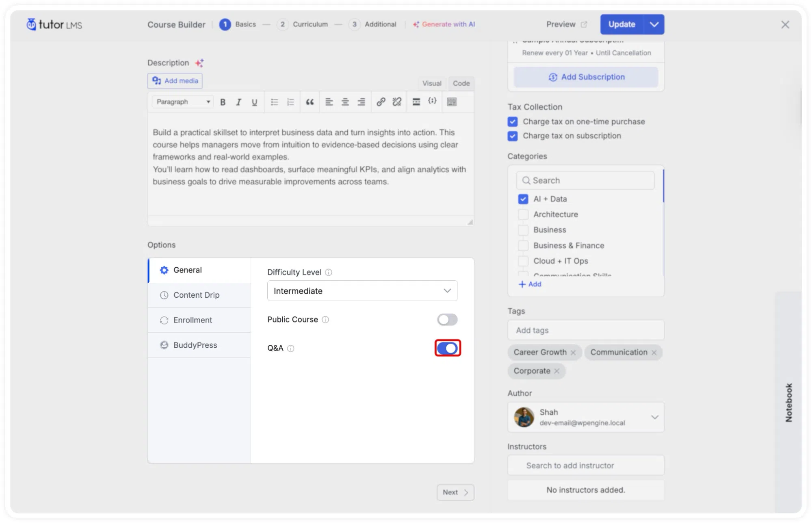Open the Notebook side panel
812x524 pixels.
point(788,402)
